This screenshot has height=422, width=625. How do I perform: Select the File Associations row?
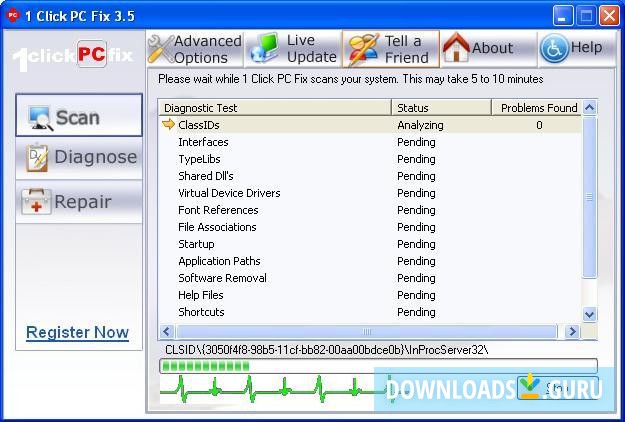(369, 227)
